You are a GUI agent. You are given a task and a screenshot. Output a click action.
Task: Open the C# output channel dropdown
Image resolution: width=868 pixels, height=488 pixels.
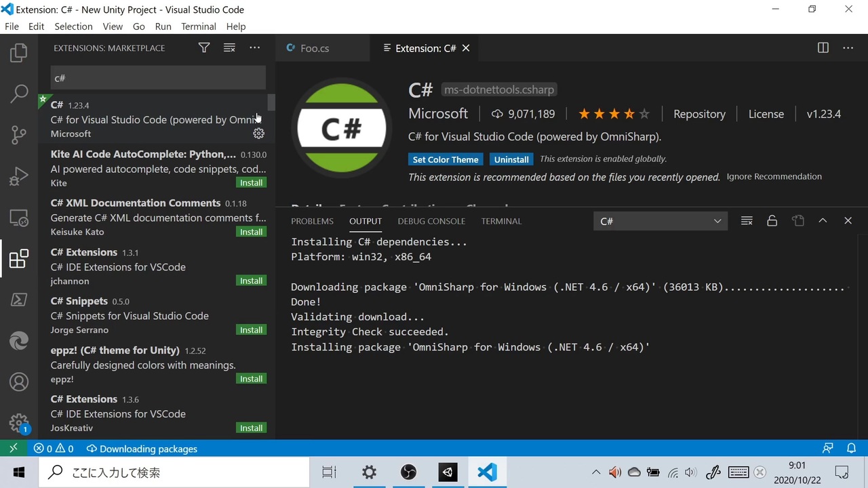click(660, 221)
